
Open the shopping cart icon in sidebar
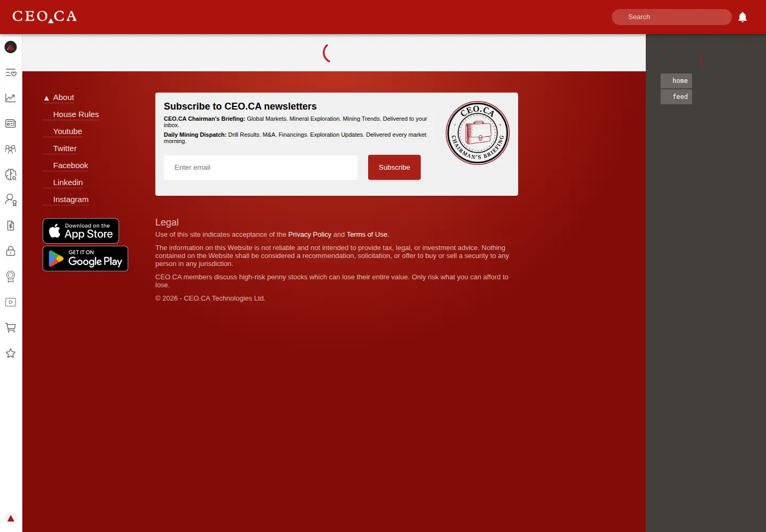click(x=11, y=328)
